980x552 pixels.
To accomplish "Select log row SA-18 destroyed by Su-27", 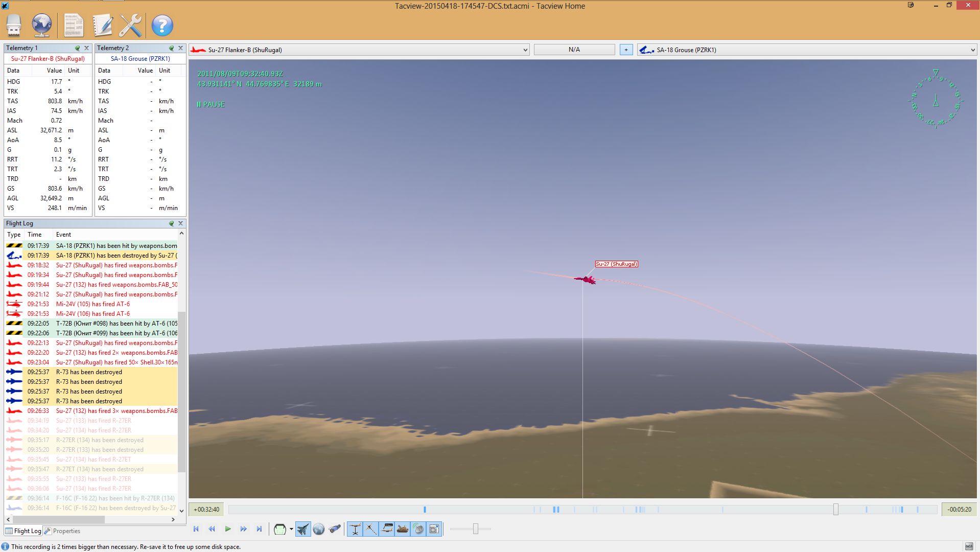I will [x=91, y=256].
